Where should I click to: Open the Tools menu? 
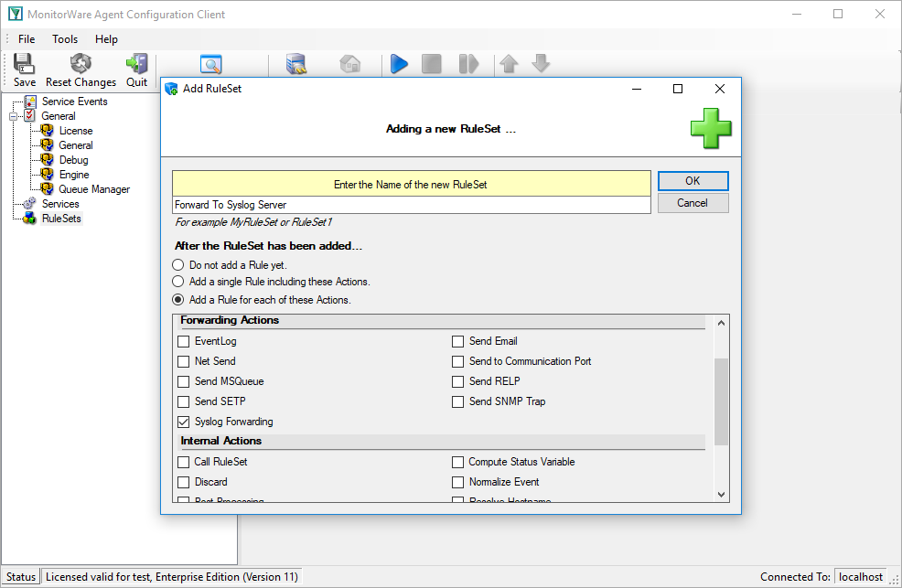tap(65, 39)
